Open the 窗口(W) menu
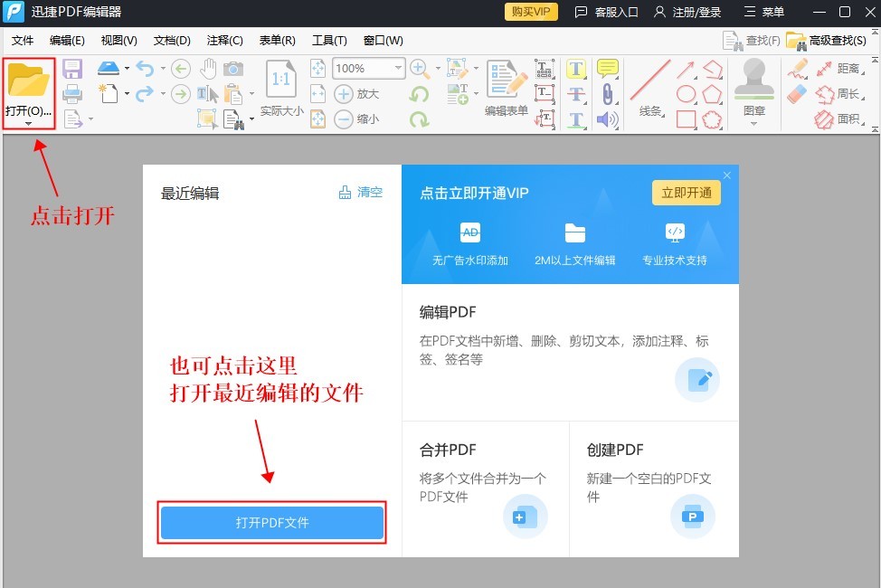This screenshot has width=881, height=588. point(384,41)
